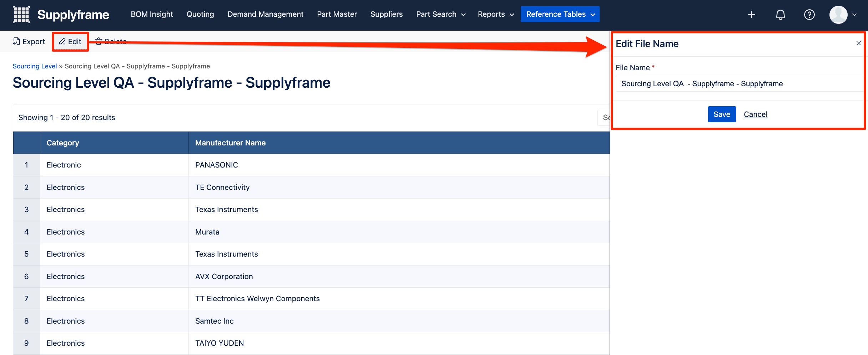Viewport: 868px width, 355px height.
Task: Open the Reference Tables dropdown
Action: (560, 14)
